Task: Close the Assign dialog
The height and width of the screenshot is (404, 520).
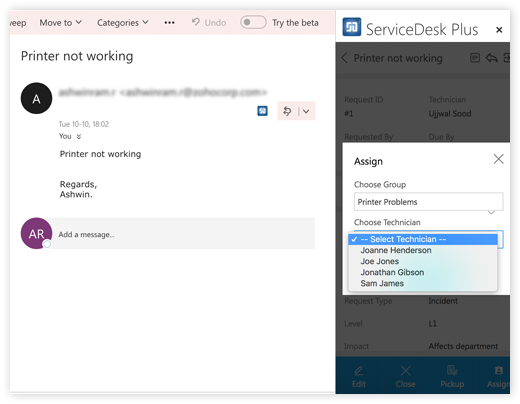Action: coord(498,159)
